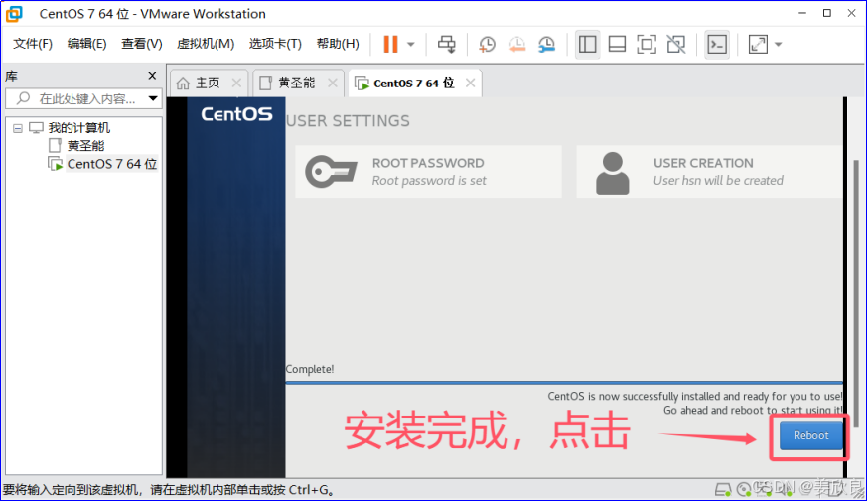Open the library search dropdown arrow
Viewport: 868px width, 502px height.
pos(153,99)
